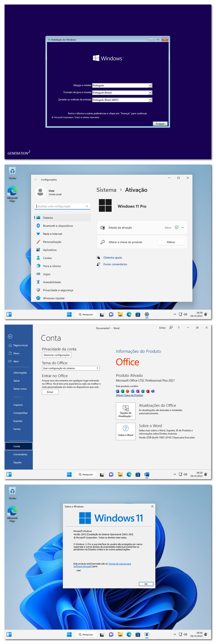Click the Word icon under 'Este produto contém'

pos(118,392)
